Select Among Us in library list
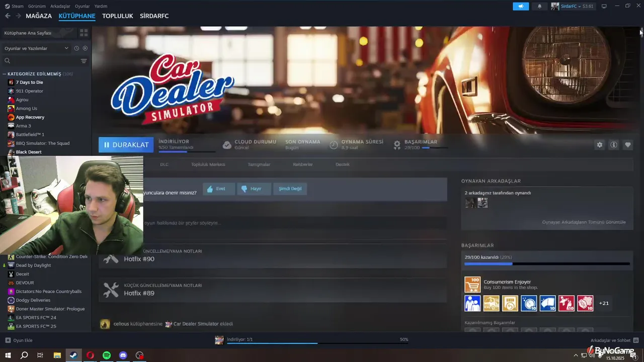Image resolution: width=644 pixels, height=362 pixels. [x=26, y=108]
